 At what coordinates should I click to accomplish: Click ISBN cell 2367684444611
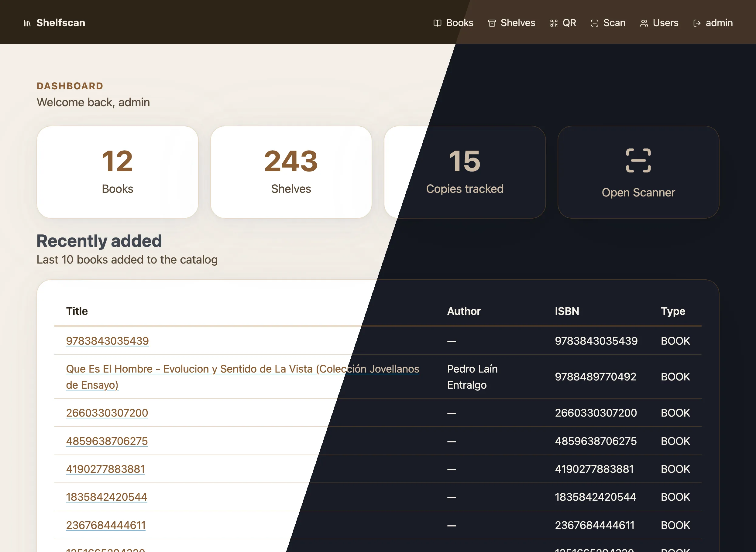[595, 525]
